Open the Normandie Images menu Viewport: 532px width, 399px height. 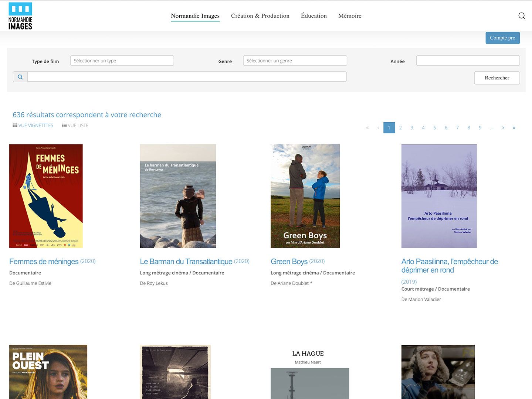point(195,16)
